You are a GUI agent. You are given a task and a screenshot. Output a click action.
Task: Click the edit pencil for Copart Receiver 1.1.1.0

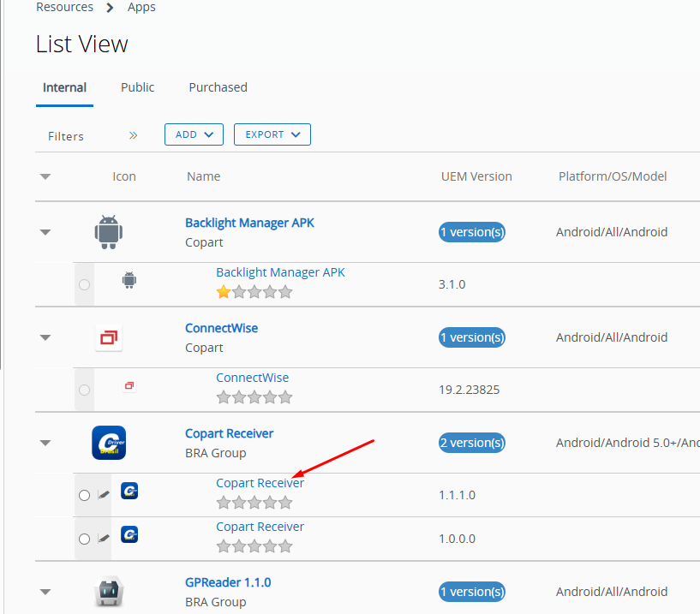coord(104,495)
